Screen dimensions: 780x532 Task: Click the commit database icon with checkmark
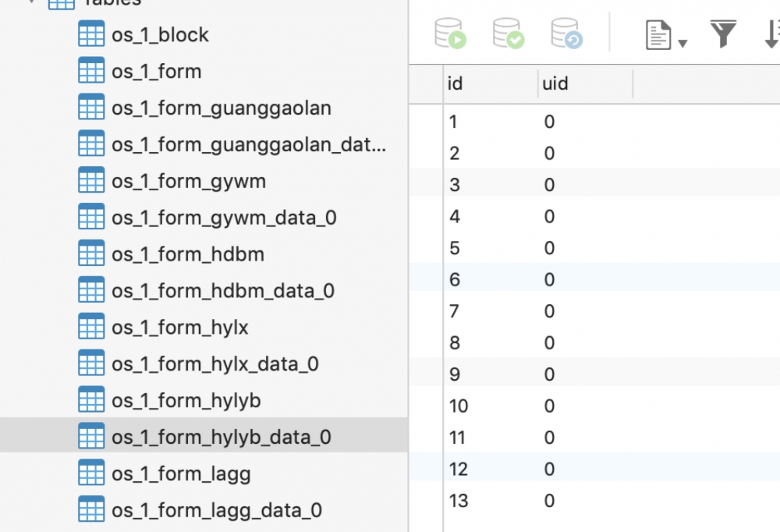509,34
